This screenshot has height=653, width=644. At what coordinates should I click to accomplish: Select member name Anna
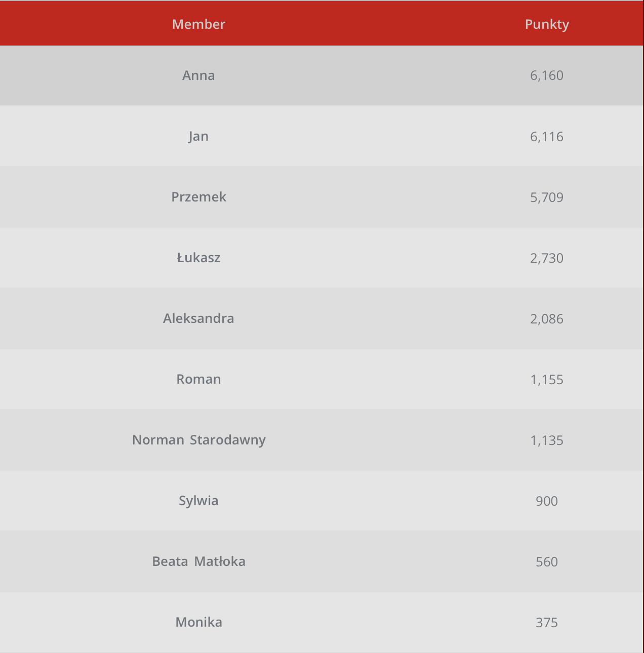click(198, 75)
